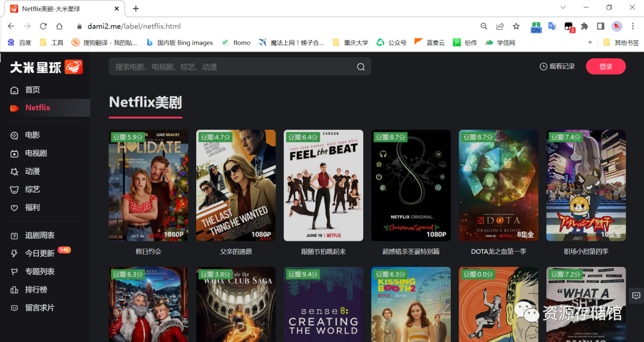Toggle browser side panel icon
Screen dimensions: 644x342
600,26
